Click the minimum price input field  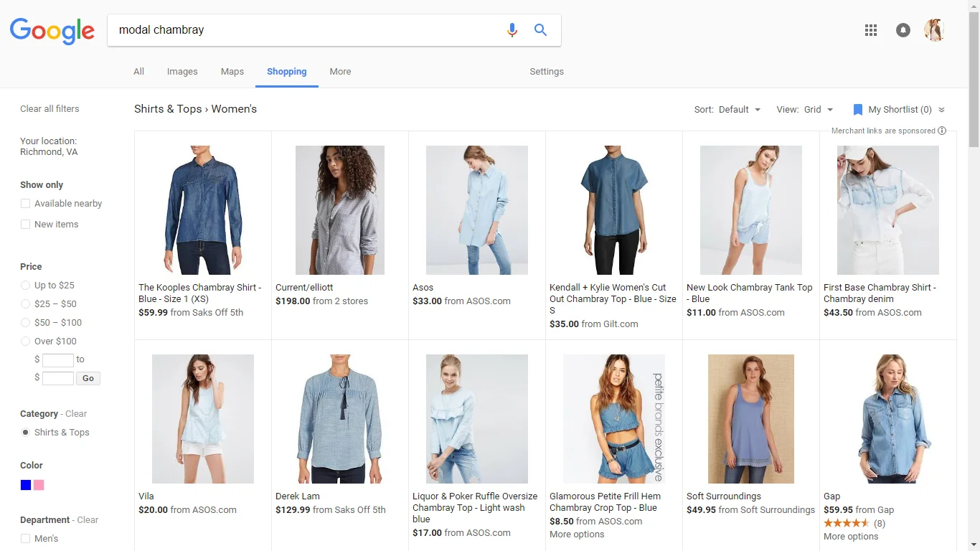58,360
